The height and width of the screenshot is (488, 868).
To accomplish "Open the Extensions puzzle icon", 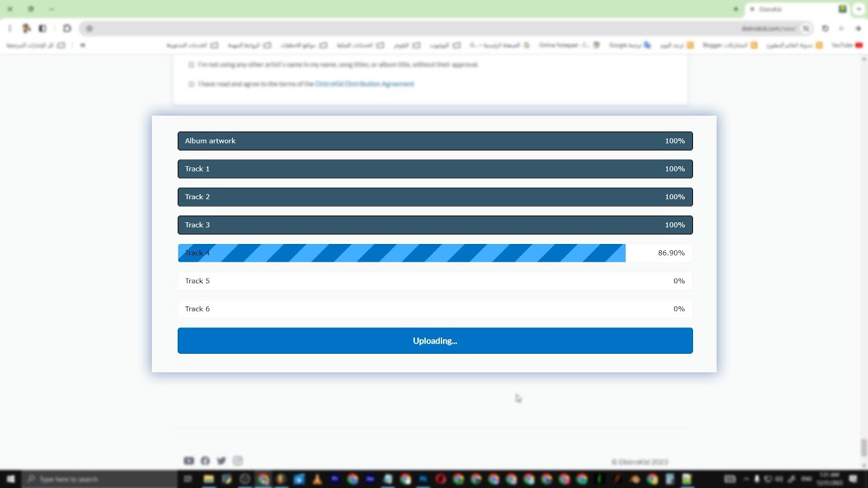I will pos(66,28).
